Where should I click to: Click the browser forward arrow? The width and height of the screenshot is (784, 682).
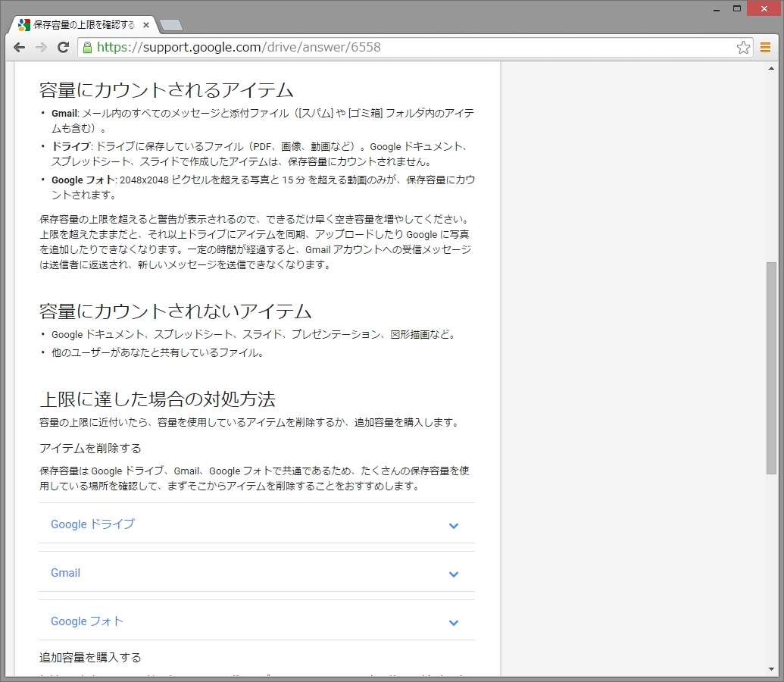41,48
